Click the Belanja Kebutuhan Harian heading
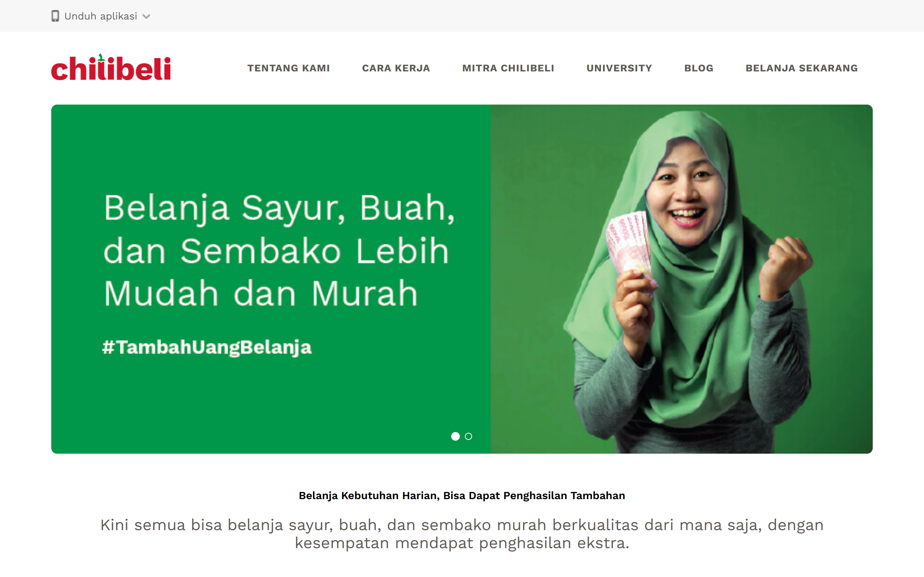This screenshot has width=924, height=577. point(462,495)
